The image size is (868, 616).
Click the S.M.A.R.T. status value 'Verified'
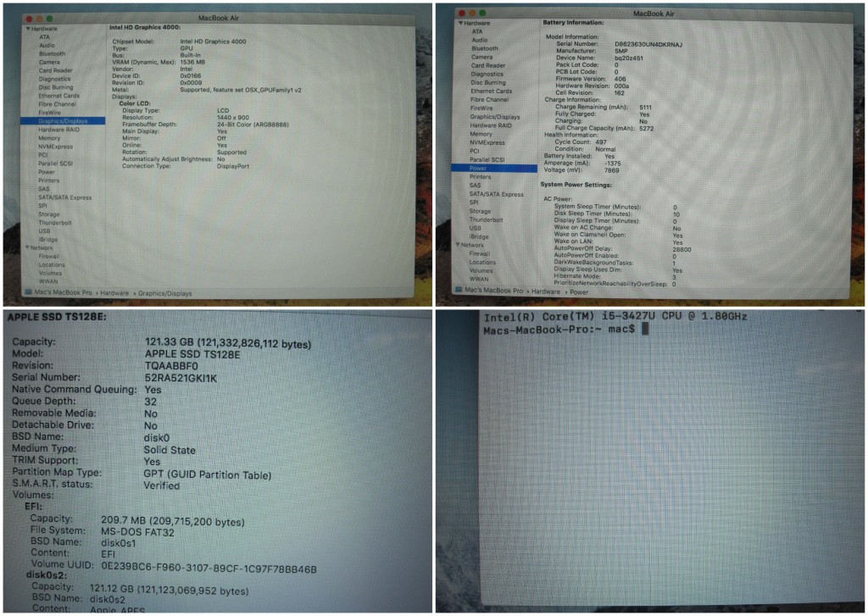pyautogui.click(x=162, y=486)
